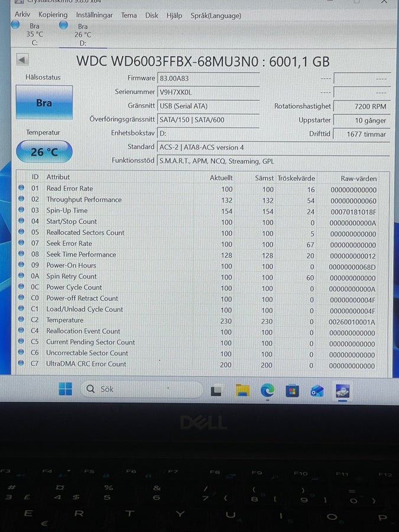Click status dot of Throughput Performance
This screenshot has width=399, height=532.
click(21, 199)
